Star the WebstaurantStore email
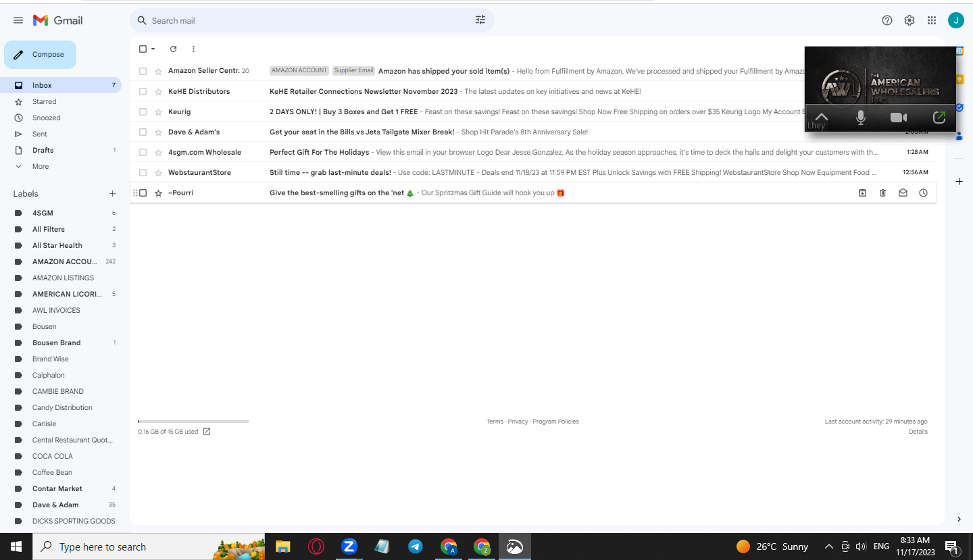The width and height of the screenshot is (973, 560). [158, 172]
